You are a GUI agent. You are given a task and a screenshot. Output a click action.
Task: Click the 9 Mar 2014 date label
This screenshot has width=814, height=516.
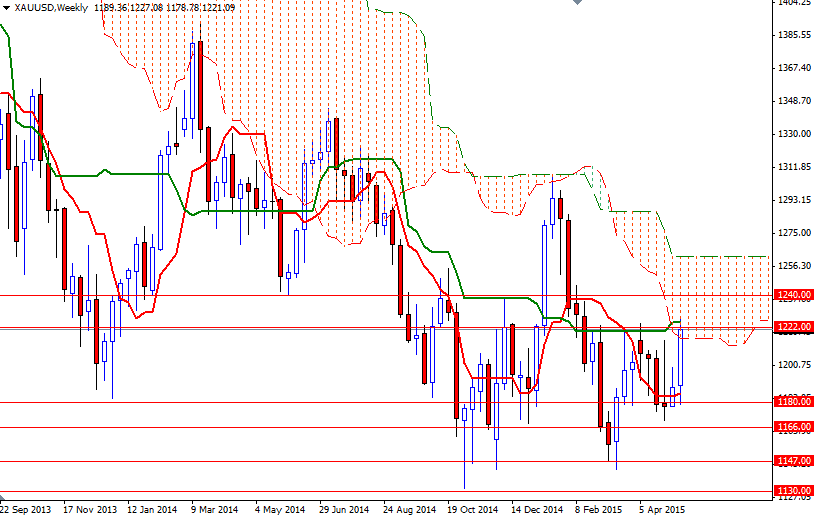coord(214,509)
